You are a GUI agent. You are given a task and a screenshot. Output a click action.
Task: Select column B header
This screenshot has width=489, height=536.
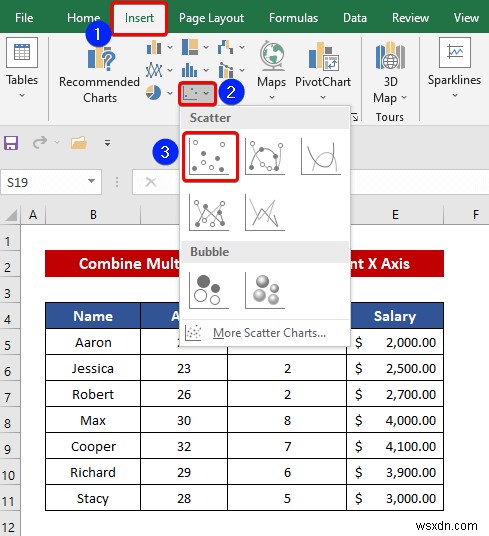click(x=93, y=215)
